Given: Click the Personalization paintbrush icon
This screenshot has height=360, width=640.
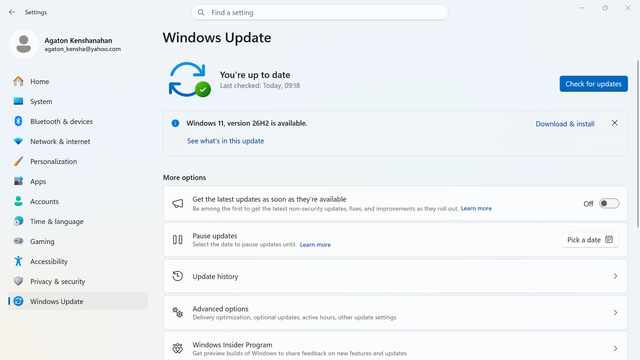Looking at the screenshot, I should pyautogui.click(x=18, y=161).
